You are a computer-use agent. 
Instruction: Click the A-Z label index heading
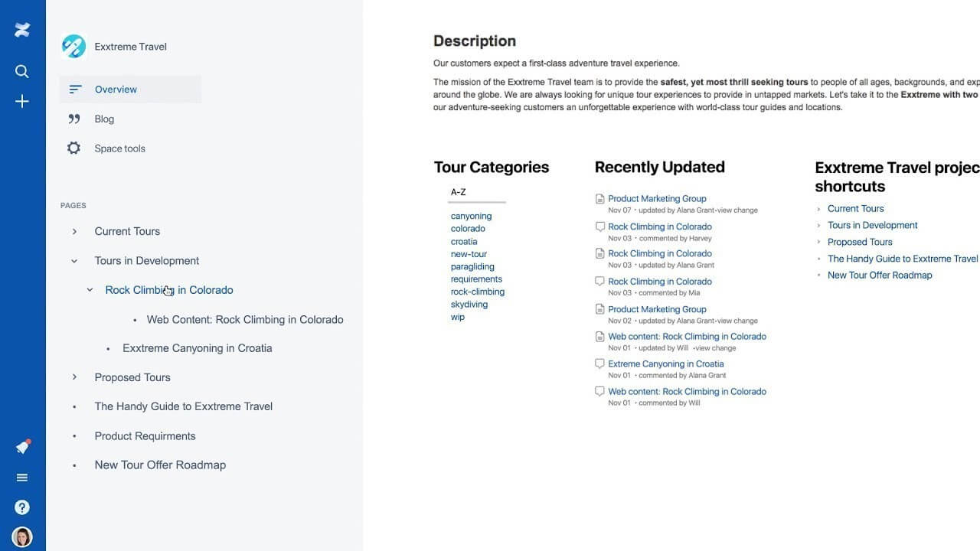point(459,191)
